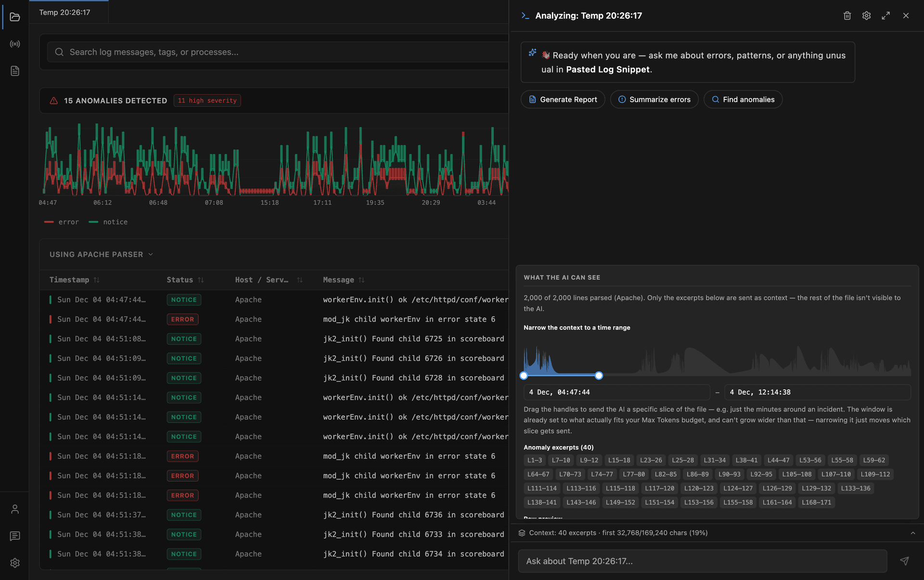
Task: Click the context time range histogram
Action: click(717, 360)
